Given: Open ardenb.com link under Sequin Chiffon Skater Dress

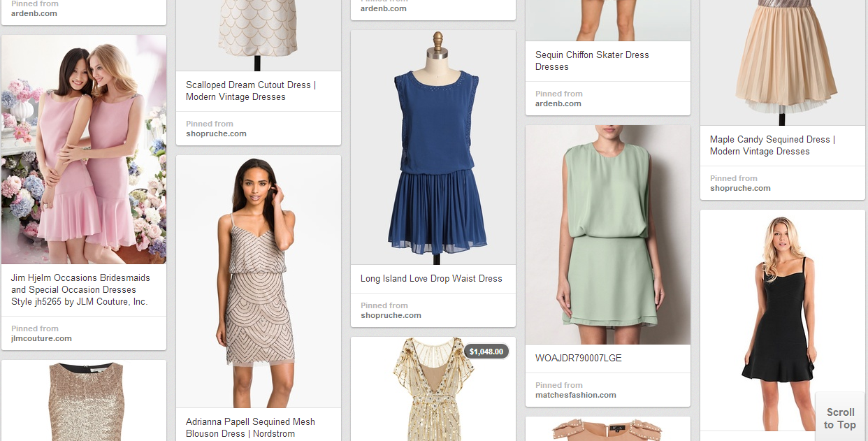Looking at the screenshot, I should tap(558, 103).
